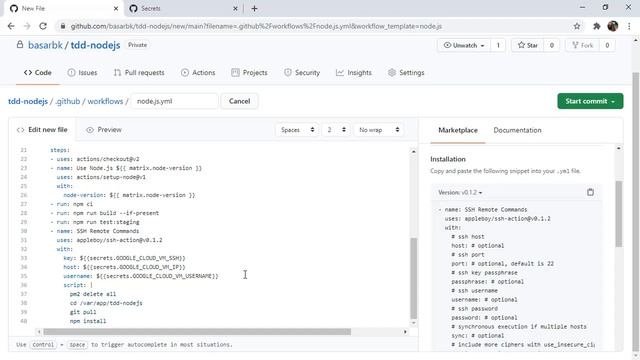Open the Issues tab

click(82, 73)
